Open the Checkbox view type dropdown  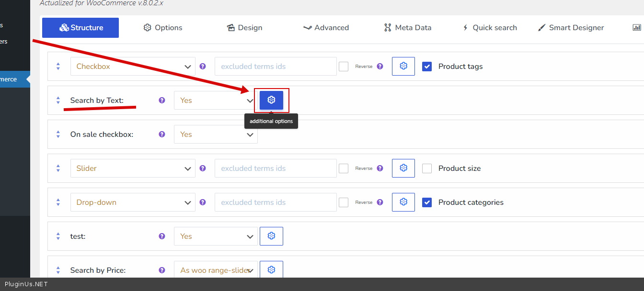tap(133, 67)
